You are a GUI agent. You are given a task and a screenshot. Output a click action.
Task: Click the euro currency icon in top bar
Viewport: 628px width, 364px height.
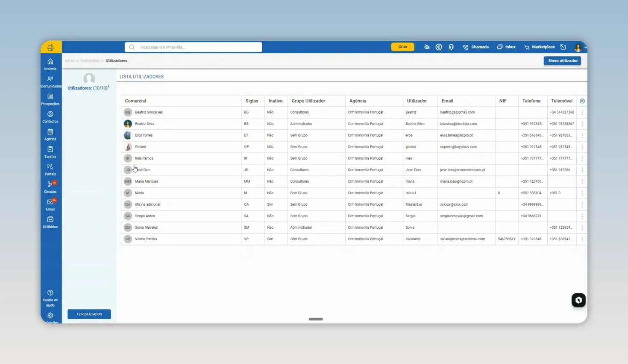coord(439,47)
